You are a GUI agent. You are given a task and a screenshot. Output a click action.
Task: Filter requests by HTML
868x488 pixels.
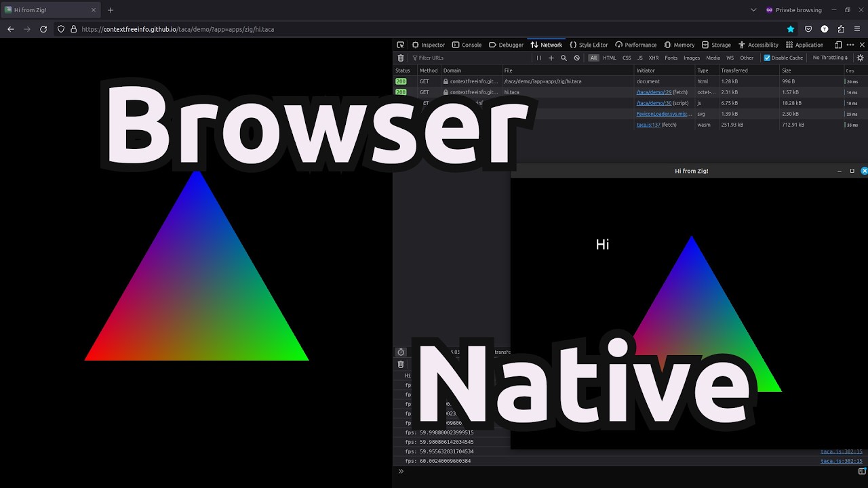[610, 58]
